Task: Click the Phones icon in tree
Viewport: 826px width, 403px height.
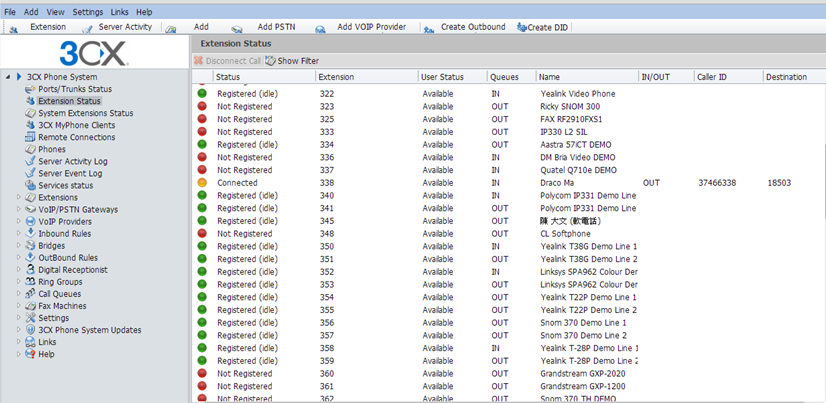Action: 30,150
